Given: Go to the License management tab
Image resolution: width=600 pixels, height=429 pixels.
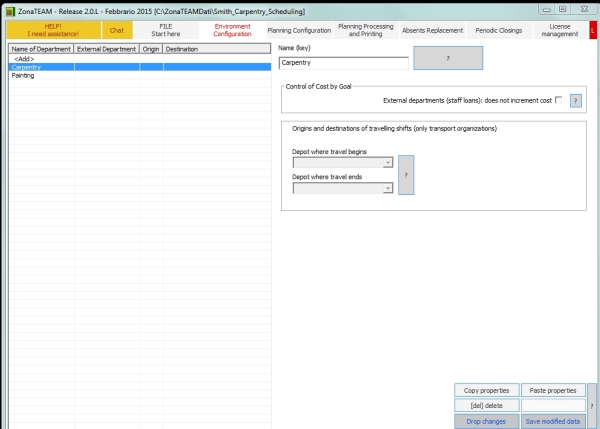Looking at the screenshot, I should click(560, 30).
